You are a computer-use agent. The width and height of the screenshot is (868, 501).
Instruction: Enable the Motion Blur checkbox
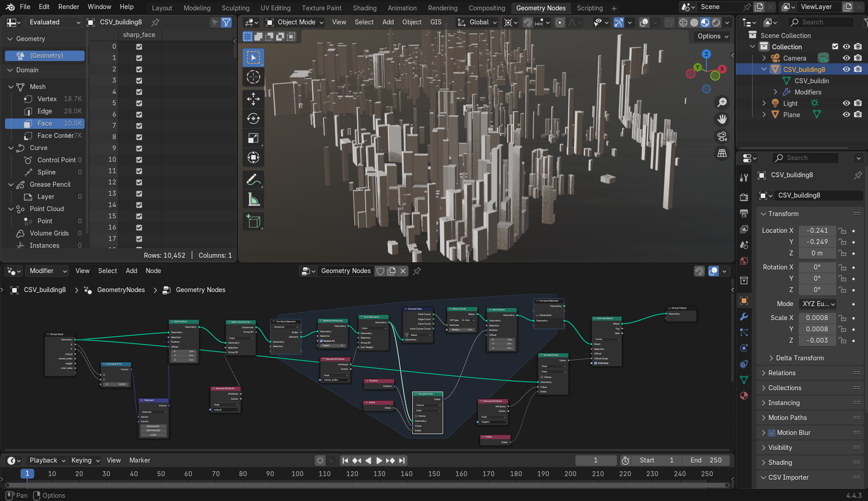tap(772, 433)
